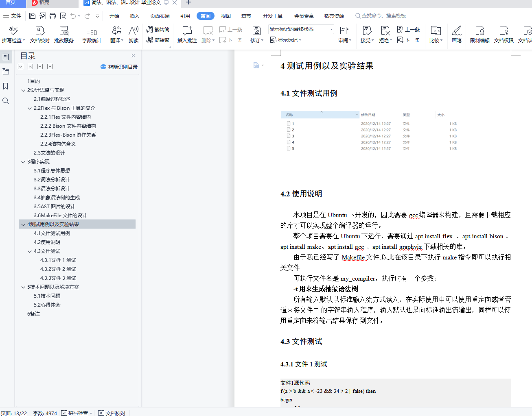The width and height of the screenshot is (532, 416).
Task: Select the 画笔 pen tool
Action: 457,35
